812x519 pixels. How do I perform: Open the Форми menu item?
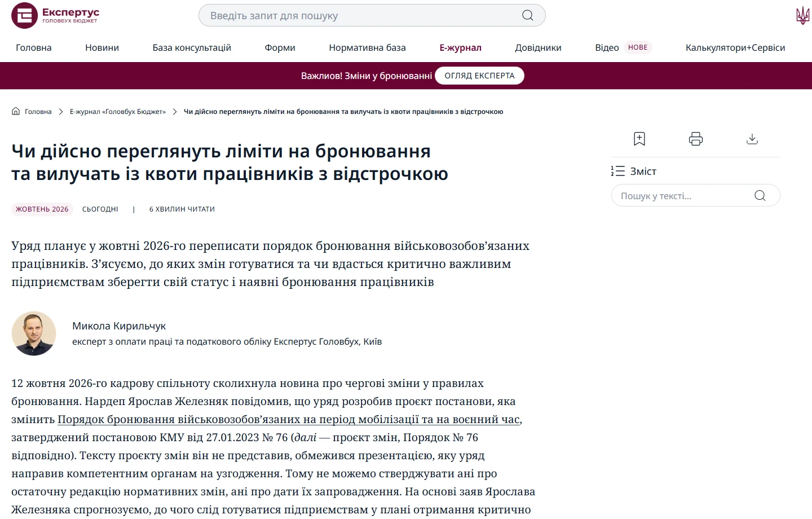click(280, 47)
